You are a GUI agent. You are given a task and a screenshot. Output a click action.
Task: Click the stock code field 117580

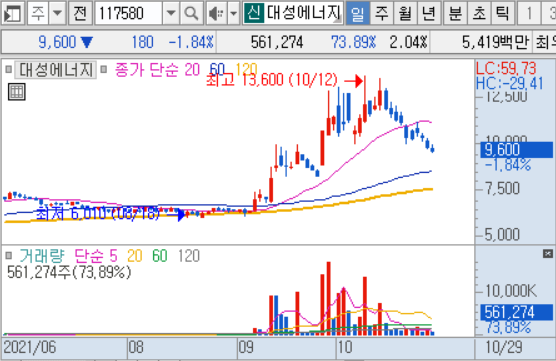128,13
